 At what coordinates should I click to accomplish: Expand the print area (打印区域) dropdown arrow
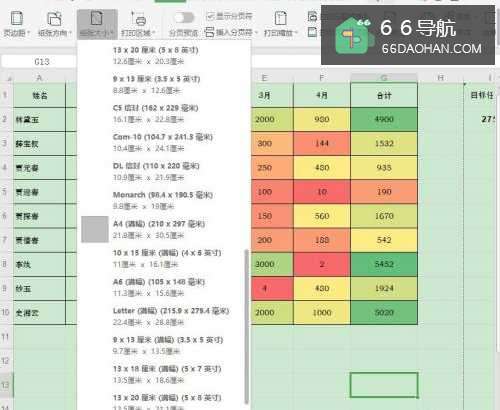(154, 33)
